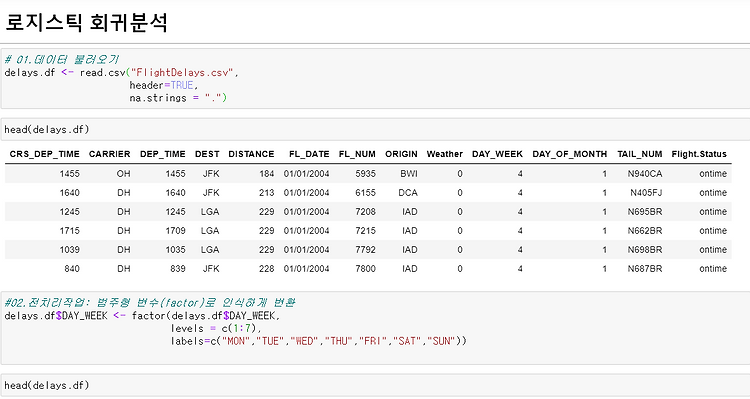Select the first head(delays.df) code cell

click(375, 130)
